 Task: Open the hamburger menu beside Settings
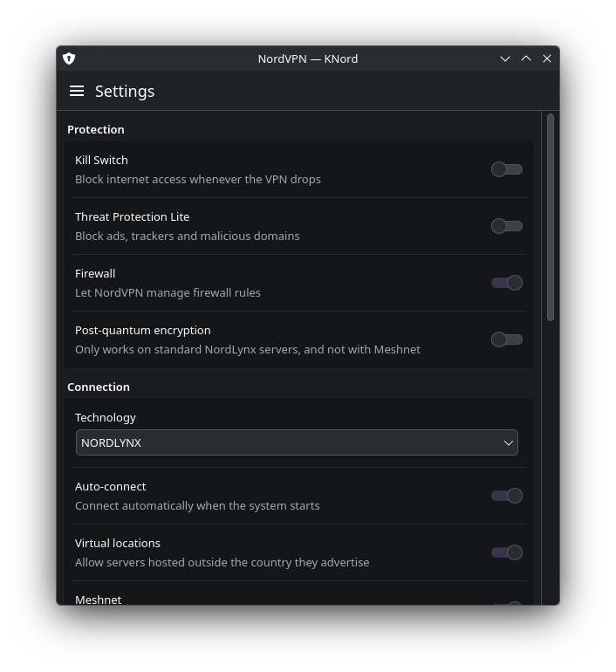pos(77,91)
